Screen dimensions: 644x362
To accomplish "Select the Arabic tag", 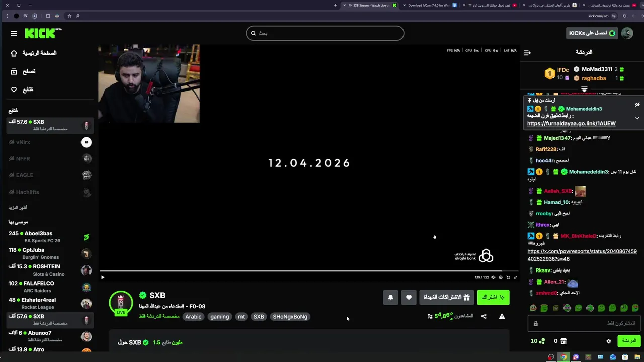I will (193, 317).
